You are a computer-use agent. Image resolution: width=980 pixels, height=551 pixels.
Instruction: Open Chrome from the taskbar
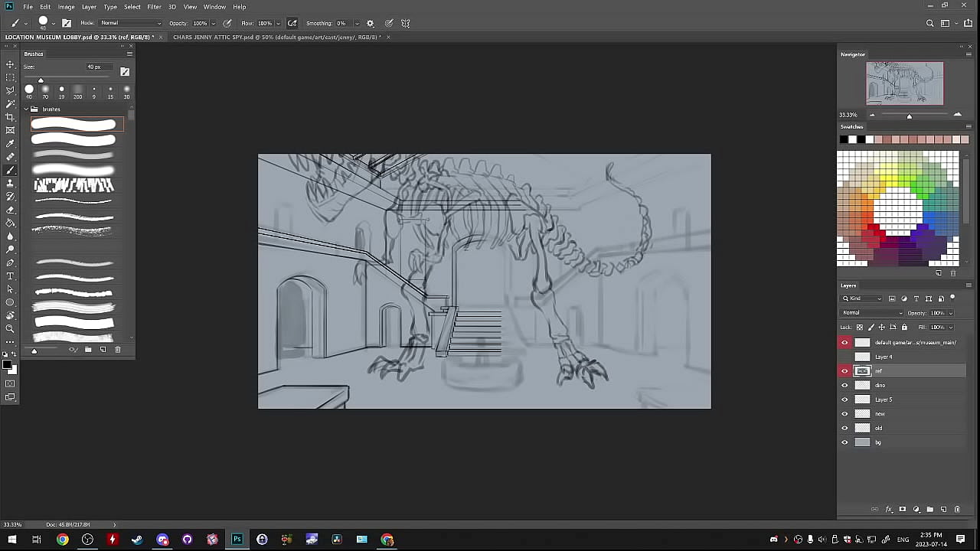[x=63, y=540]
